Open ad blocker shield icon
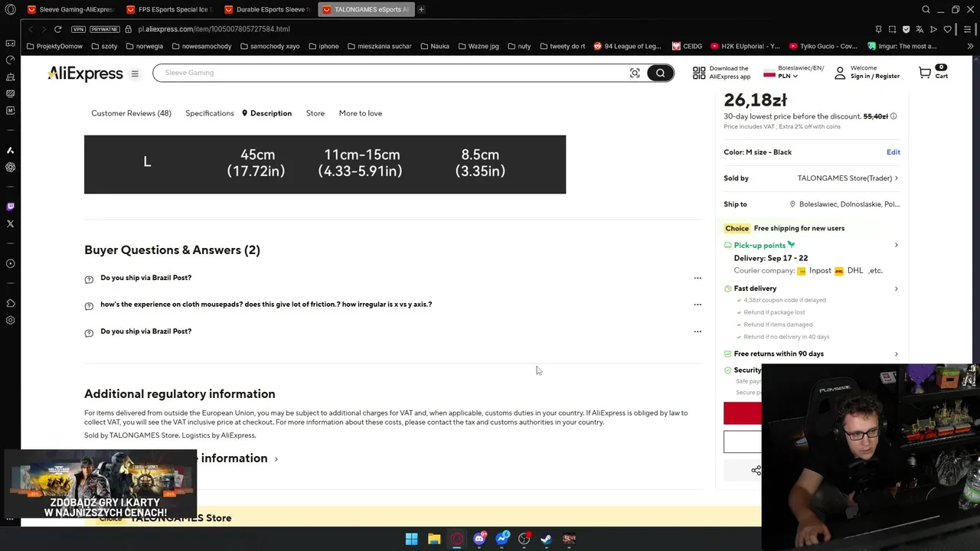The image size is (980, 551). click(x=906, y=29)
